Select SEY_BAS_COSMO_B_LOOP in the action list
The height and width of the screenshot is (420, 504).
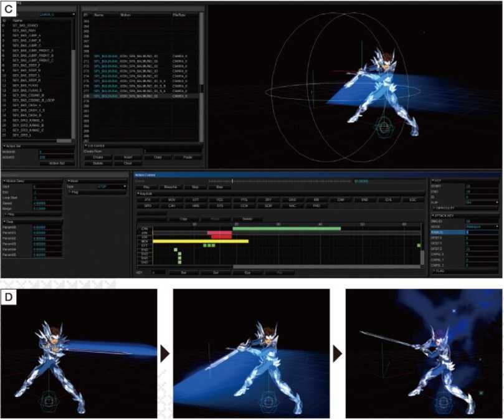click(x=34, y=100)
